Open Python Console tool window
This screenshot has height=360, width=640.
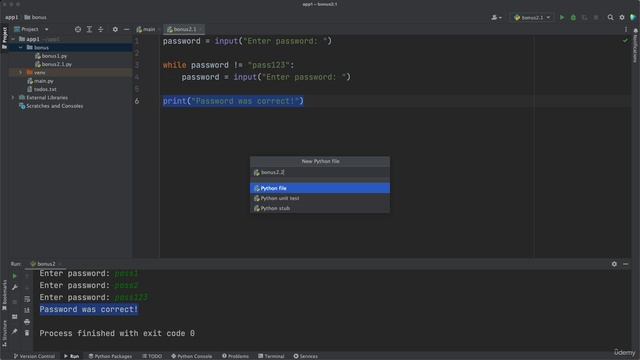click(191, 356)
